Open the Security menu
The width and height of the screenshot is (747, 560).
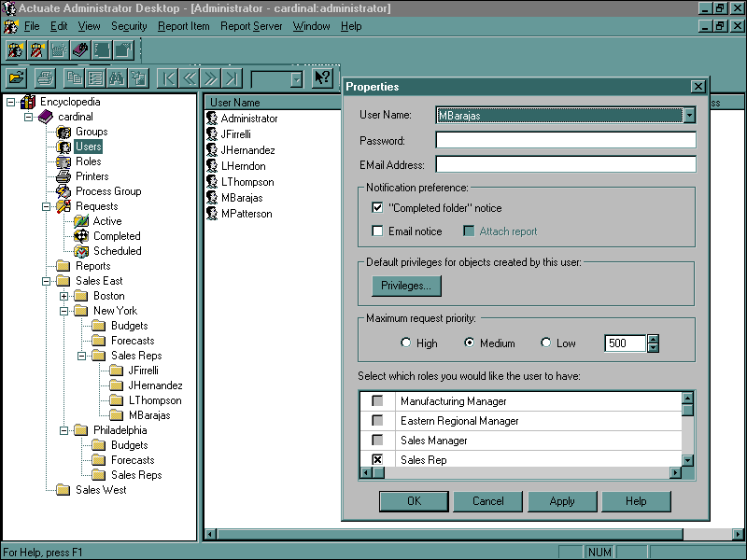tap(129, 26)
